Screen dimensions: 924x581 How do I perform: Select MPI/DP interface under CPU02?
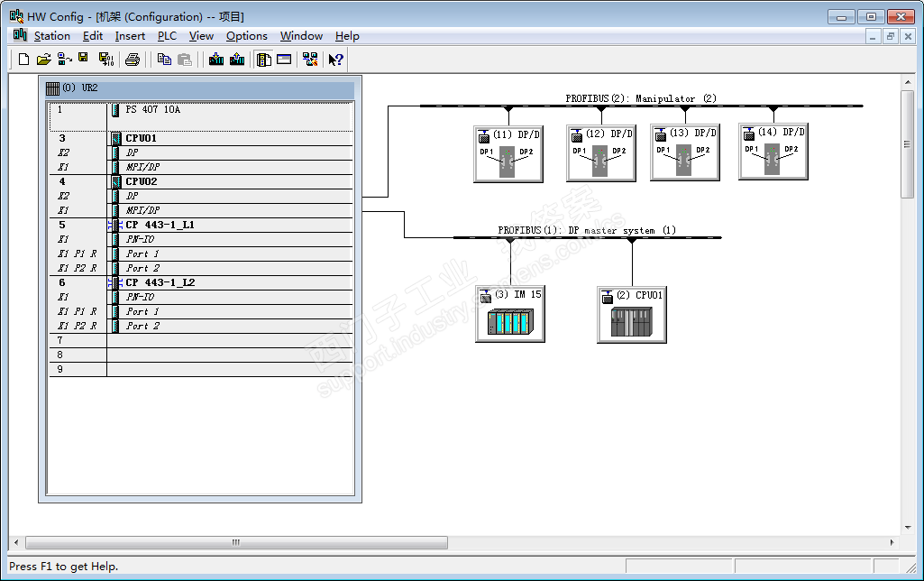[x=201, y=210]
